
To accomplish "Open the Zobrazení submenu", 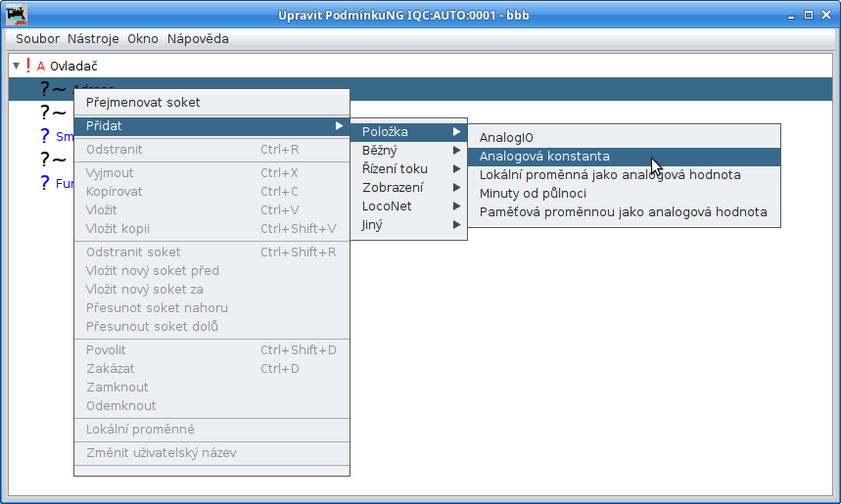I will [408, 188].
